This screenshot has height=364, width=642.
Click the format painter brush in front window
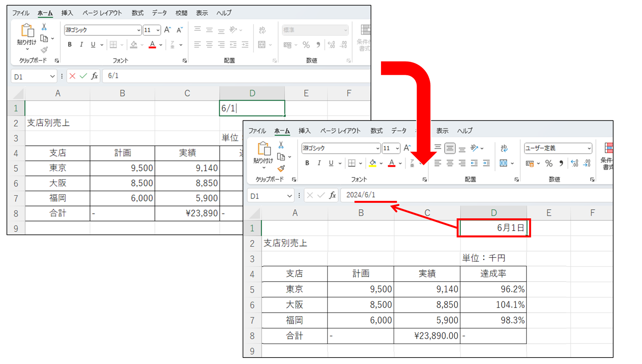click(x=281, y=168)
